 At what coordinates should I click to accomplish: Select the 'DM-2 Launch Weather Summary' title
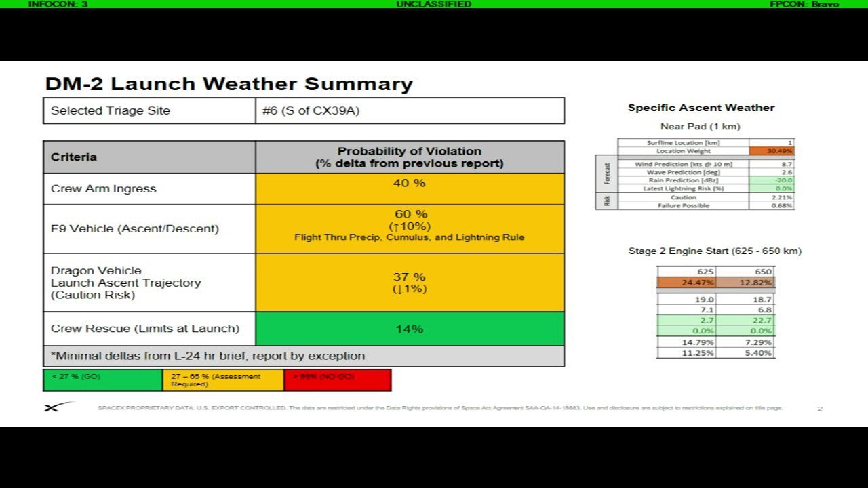(229, 84)
